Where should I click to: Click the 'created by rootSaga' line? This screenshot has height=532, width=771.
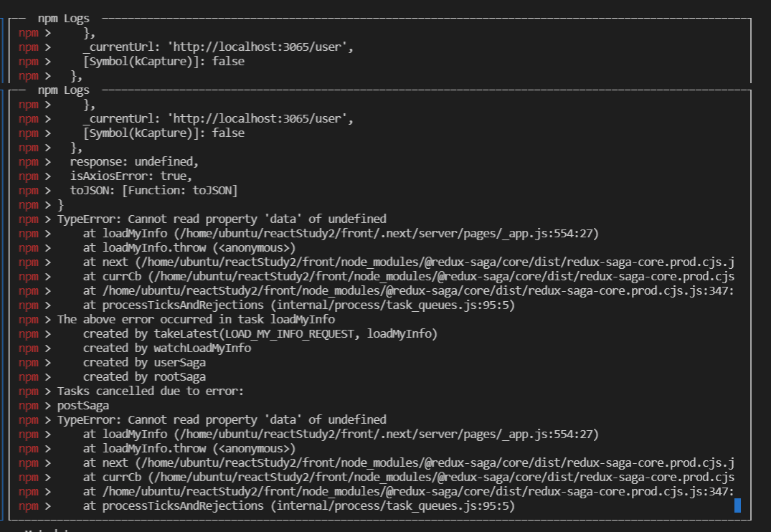(x=144, y=376)
